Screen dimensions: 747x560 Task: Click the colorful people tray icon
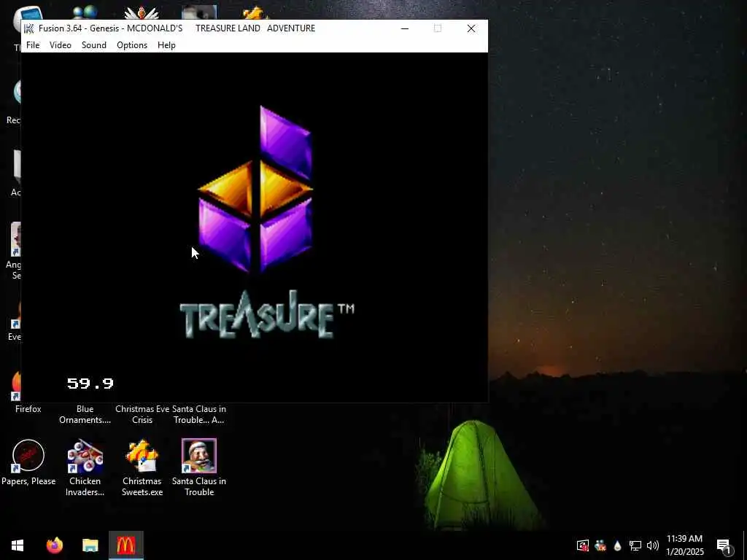pyautogui.click(x=600, y=545)
